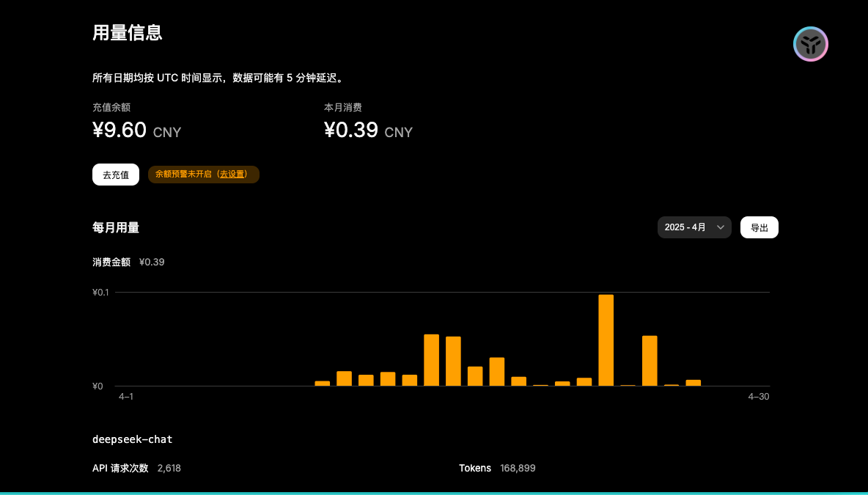Screen dimensions: 868x495
Task: Click the 余额预警未开启 warning badge
Action: (203, 174)
